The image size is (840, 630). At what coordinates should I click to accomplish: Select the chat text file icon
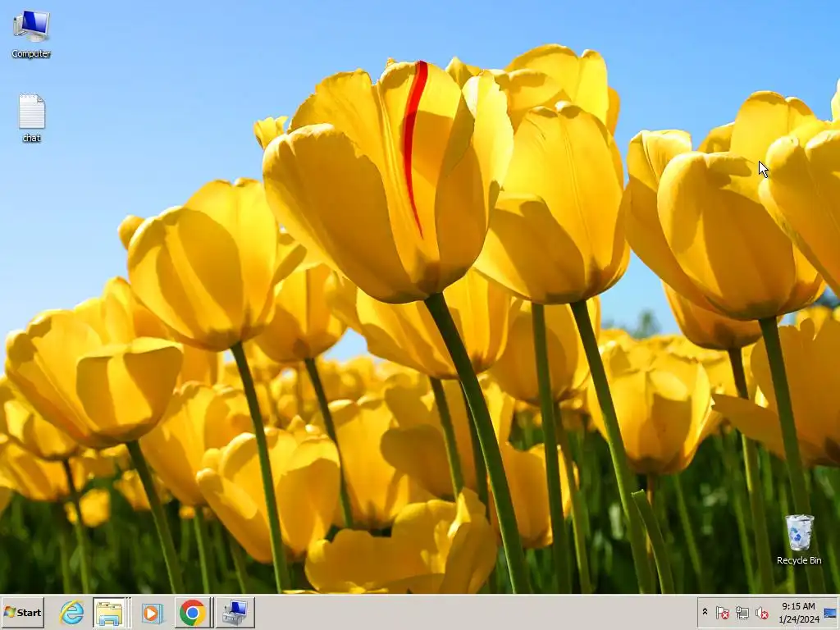[32, 118]
